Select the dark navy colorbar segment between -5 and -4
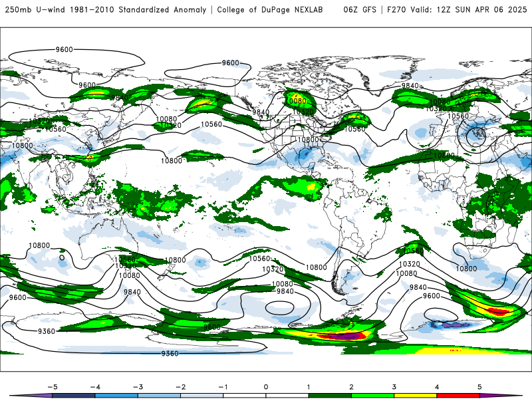 click(74, 396)
